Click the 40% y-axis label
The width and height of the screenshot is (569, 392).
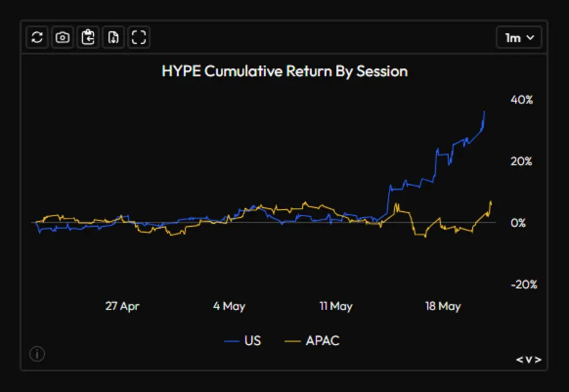521,99
